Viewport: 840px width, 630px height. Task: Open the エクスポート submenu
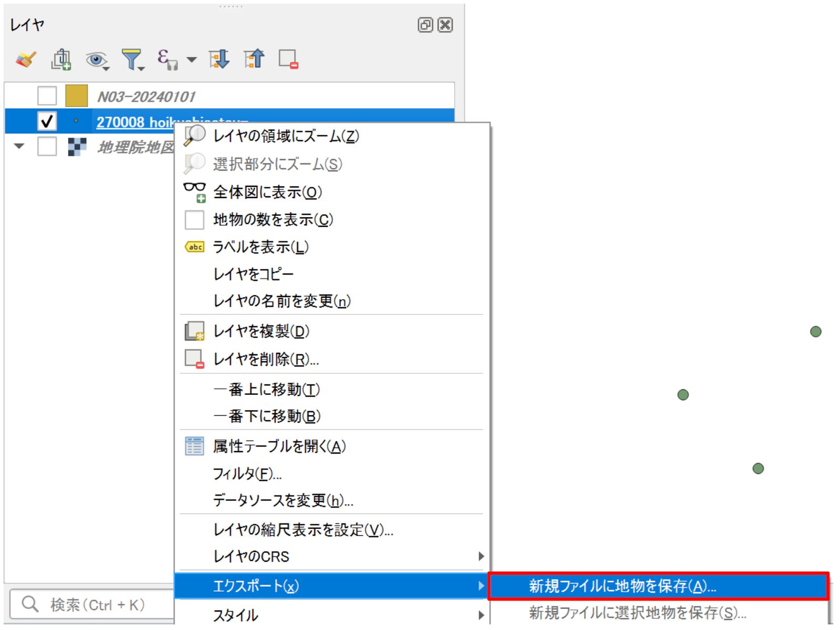click(x=331, y=586)
